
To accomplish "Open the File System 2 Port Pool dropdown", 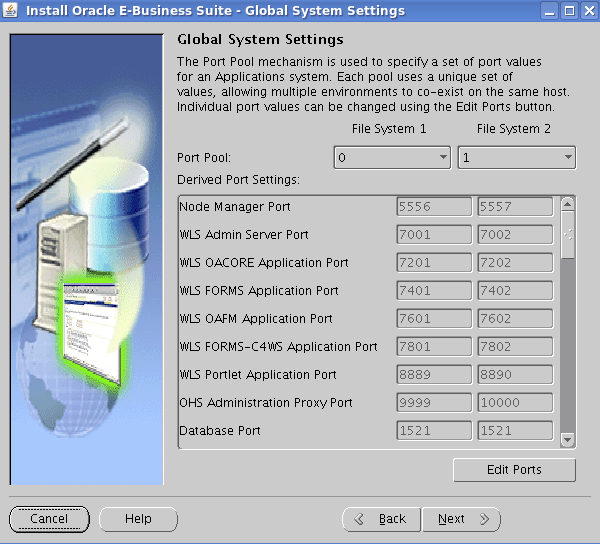I will 517,157.
